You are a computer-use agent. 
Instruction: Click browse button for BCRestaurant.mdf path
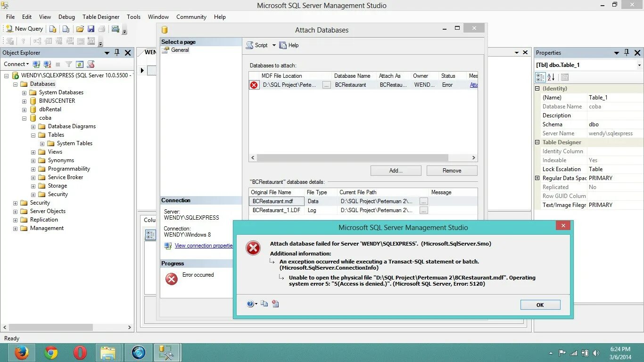point(423,201)
